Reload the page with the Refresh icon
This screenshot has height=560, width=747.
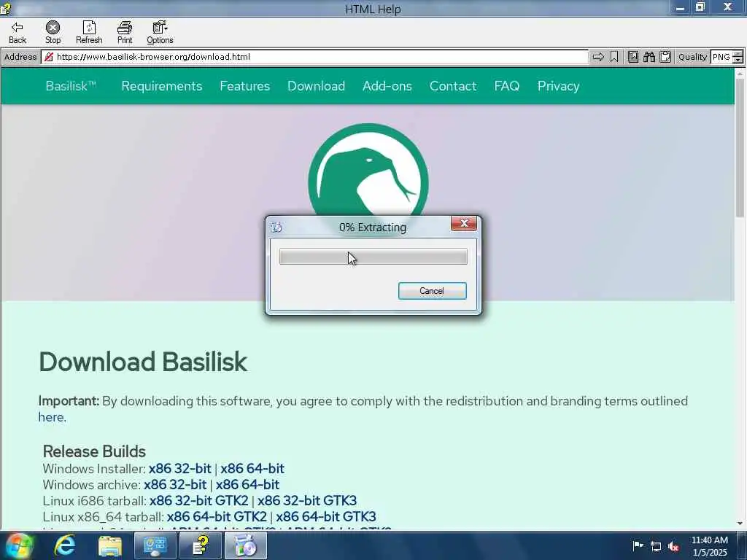click(x=89, y=33)
